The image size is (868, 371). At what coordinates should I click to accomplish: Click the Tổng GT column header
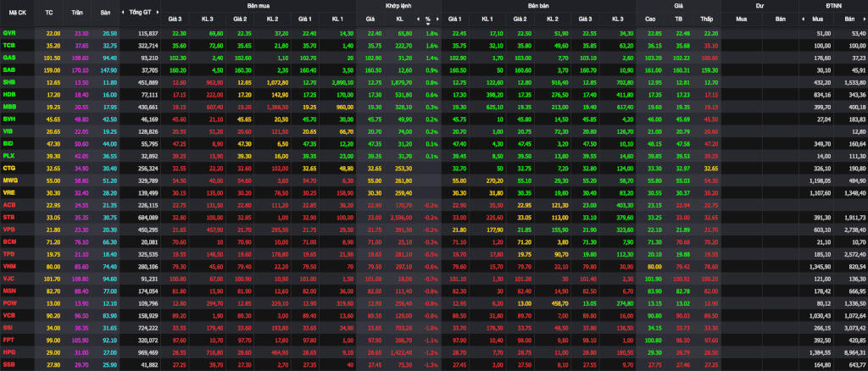[x=142, y=12]
